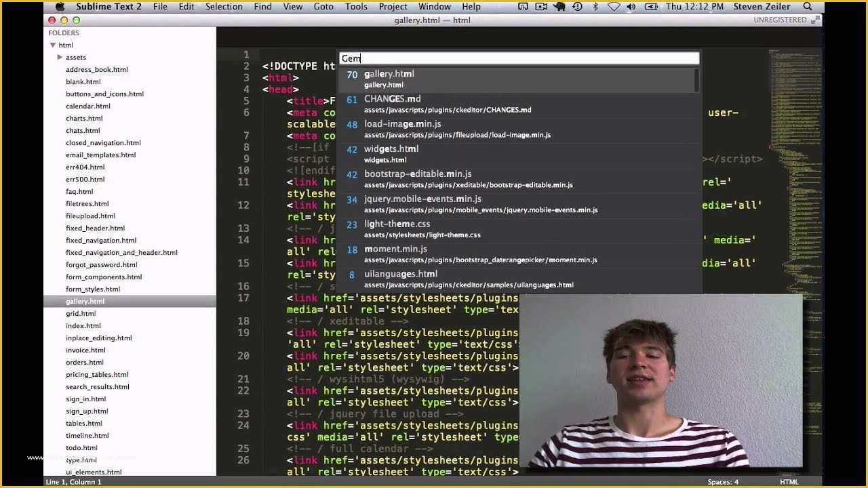This screenshot has width=868, height=488.
Task: Open the View menu
Action: click(x=293, y=7)
